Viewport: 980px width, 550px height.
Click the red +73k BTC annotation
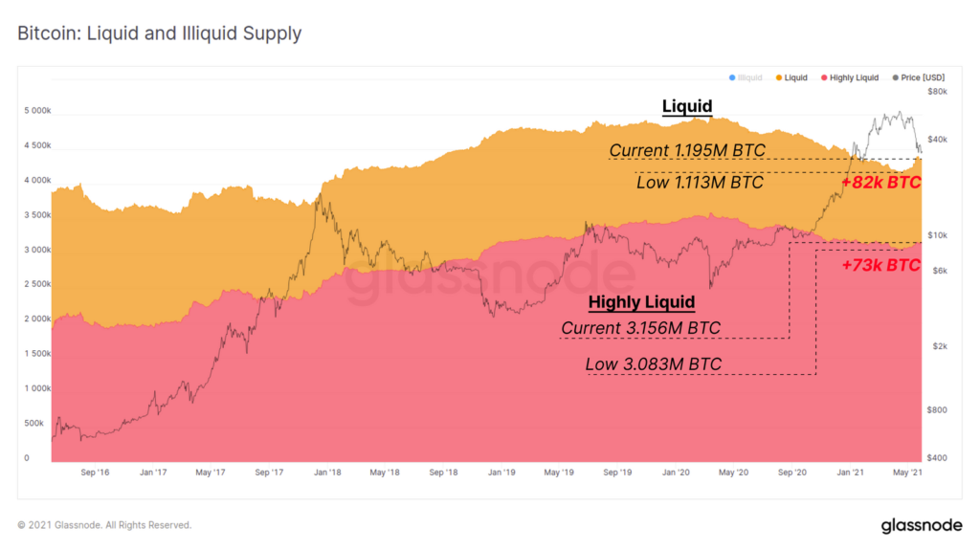point(880,265)
